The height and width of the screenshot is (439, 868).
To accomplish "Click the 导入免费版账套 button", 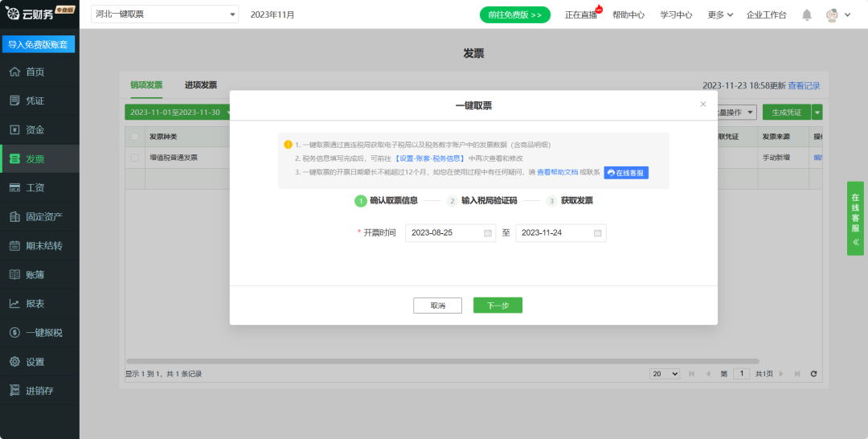I will (39, 44).
